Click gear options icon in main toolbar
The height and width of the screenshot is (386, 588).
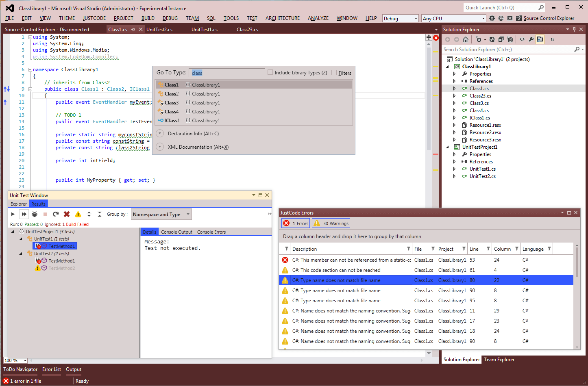coord(492,18)
